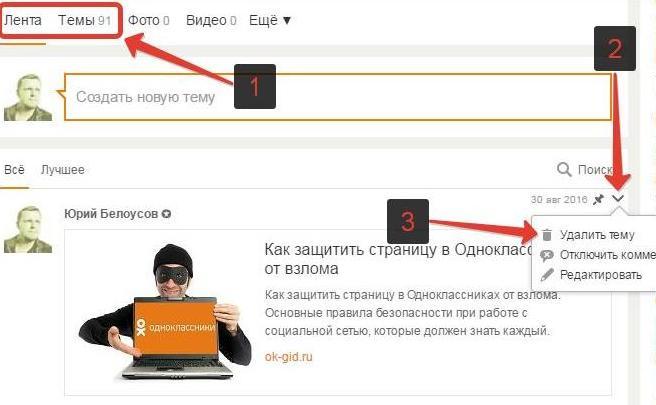This screenshot has width=656, height=405.
Task: Expand the post options chevron arrow
Action: 618,198
